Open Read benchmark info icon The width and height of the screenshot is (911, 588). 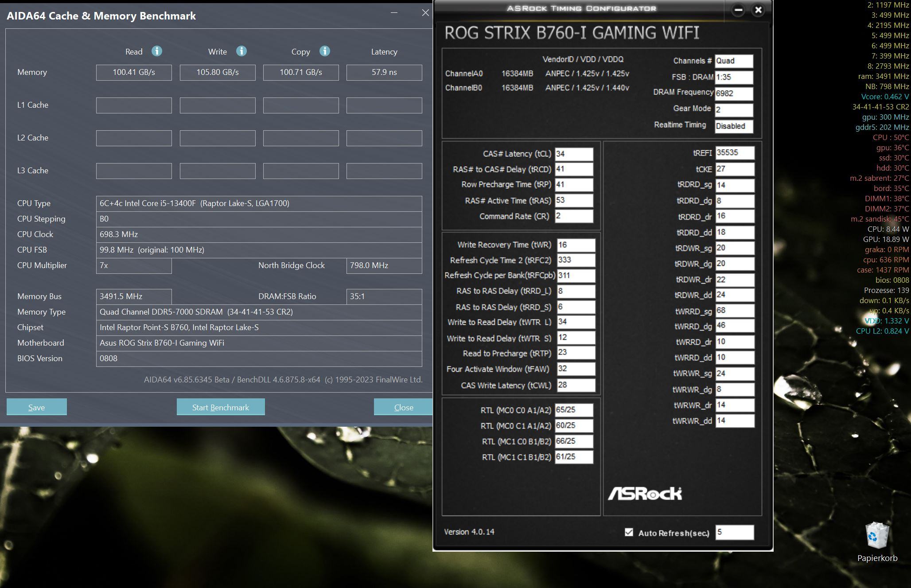156,51
